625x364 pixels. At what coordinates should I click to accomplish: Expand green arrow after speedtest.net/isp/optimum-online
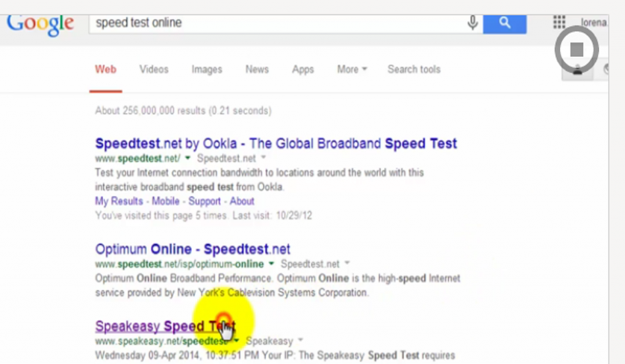272,263
